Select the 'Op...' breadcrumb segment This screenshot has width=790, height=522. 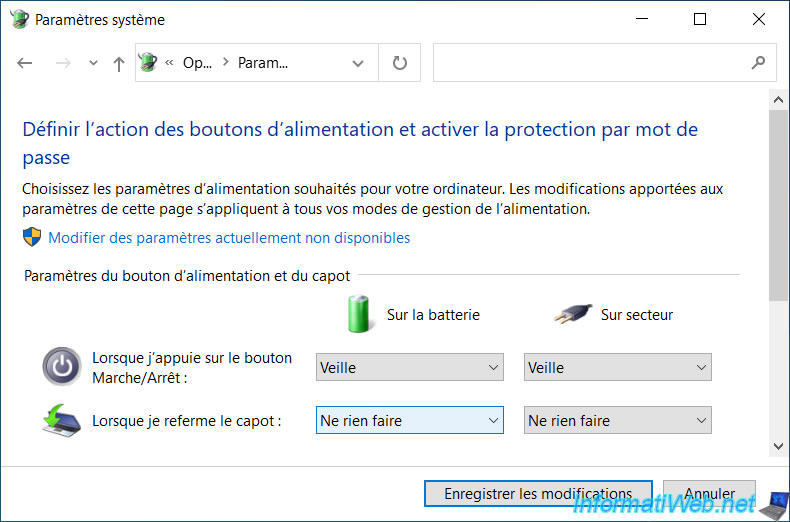tap(197, 63)
